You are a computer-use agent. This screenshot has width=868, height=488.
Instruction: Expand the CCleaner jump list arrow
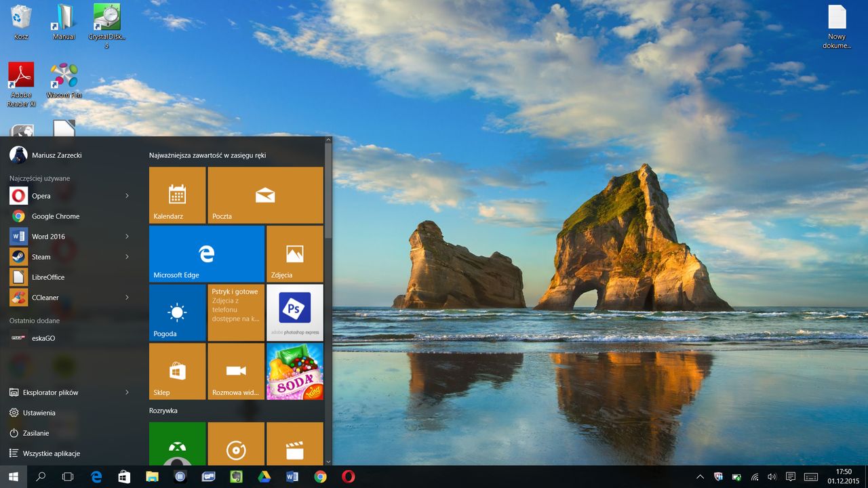(x=127, y=298)
